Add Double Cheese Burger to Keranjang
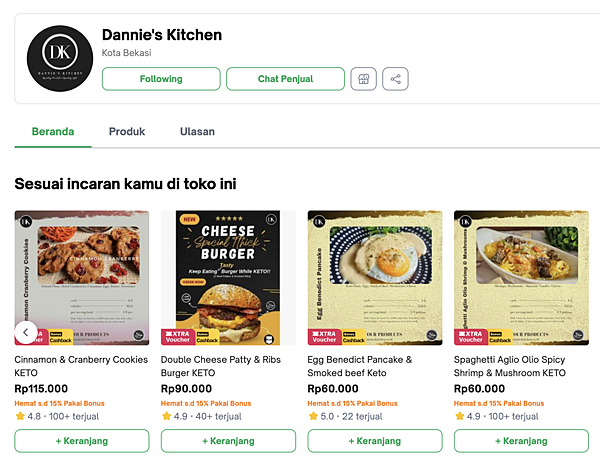The image size is (600, 468). pyautogui.click(x=228, y=441)
